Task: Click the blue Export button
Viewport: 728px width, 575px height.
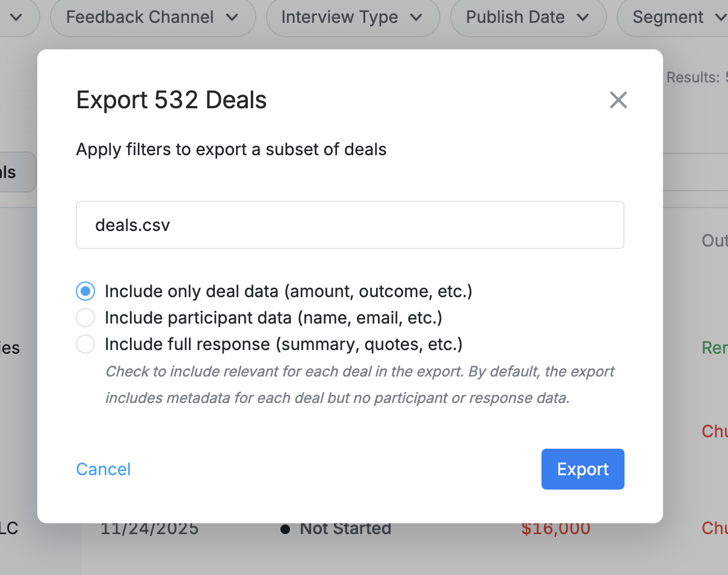Action: (582, 469)
